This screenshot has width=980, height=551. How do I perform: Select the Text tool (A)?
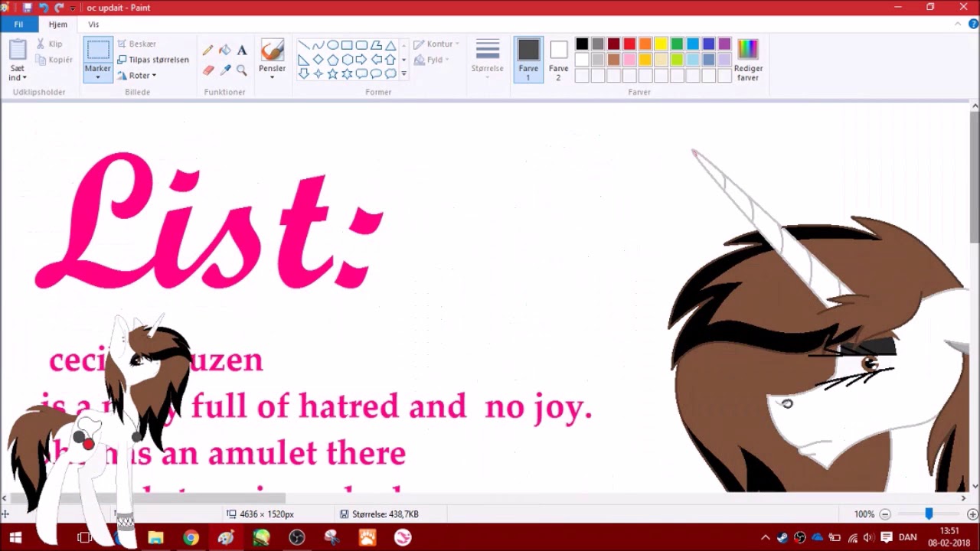(x=242, y=51)
